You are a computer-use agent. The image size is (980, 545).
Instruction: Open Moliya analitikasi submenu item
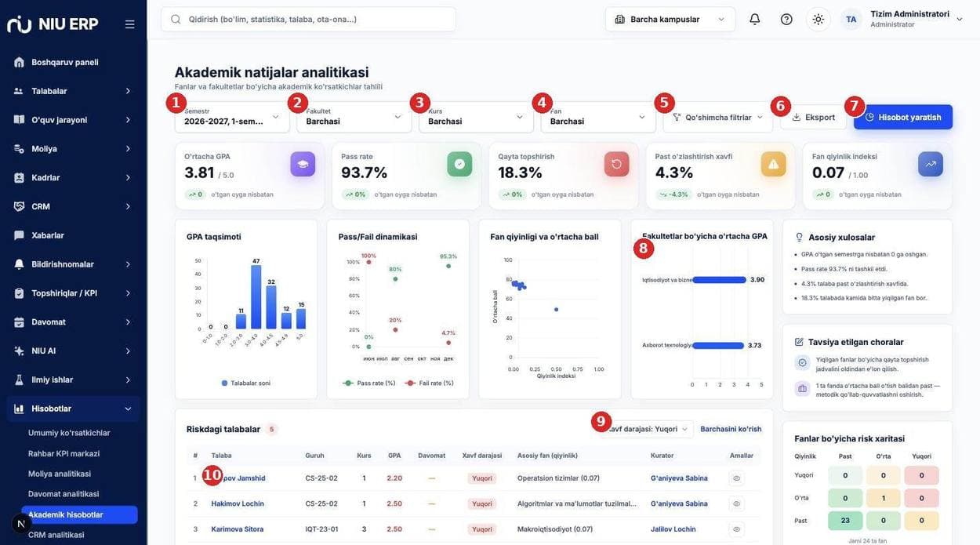[60, 474]
